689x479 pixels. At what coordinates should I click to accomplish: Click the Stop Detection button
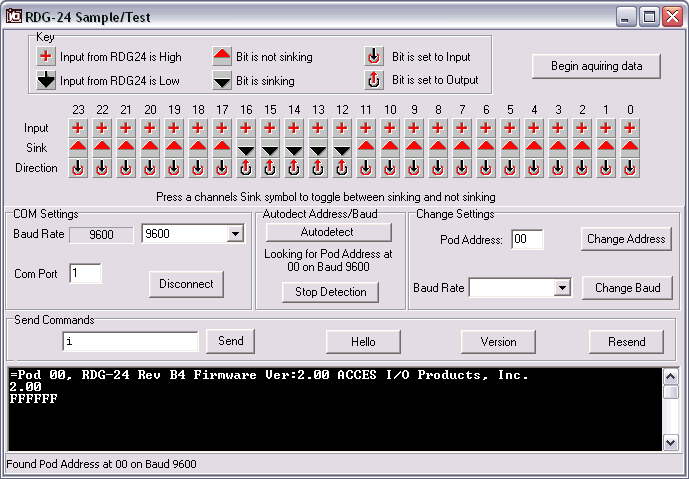[330, 292]
